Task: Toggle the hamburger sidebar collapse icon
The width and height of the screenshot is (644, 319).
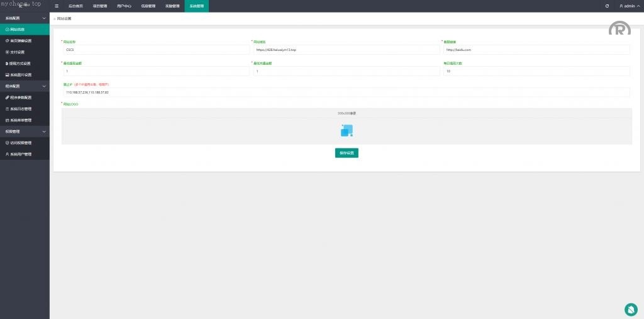Action: coord(57,6)
